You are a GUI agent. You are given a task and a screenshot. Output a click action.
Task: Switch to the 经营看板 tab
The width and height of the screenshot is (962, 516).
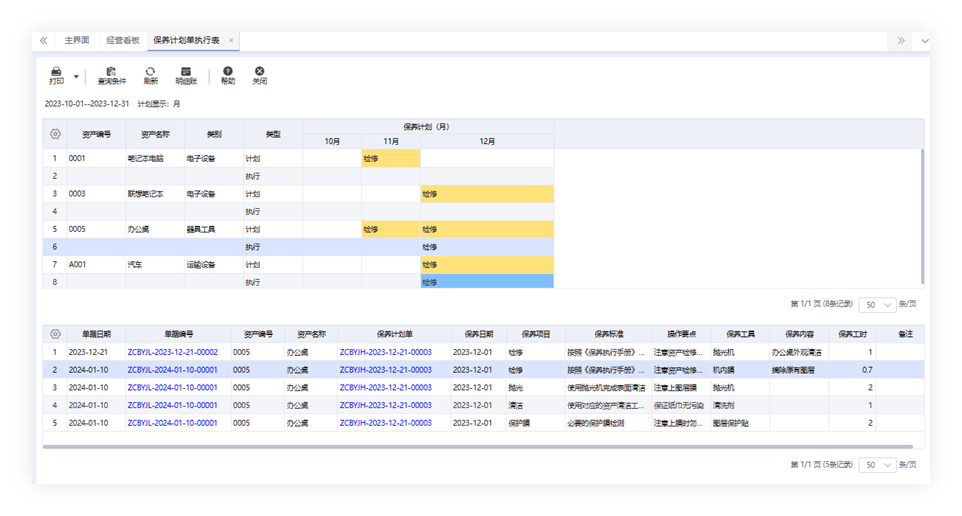(x=122, y=41)
